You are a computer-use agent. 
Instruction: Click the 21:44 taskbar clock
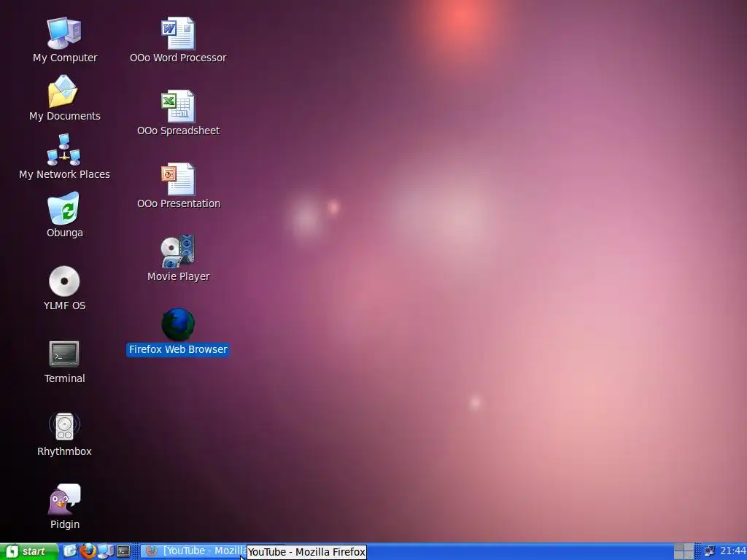coord(732,551)
